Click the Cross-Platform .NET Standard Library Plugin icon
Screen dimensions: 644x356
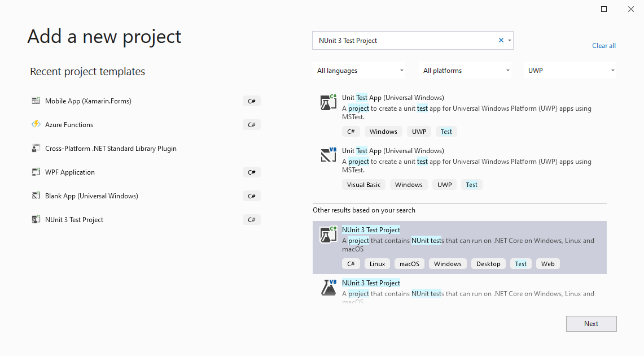(36, 149)
